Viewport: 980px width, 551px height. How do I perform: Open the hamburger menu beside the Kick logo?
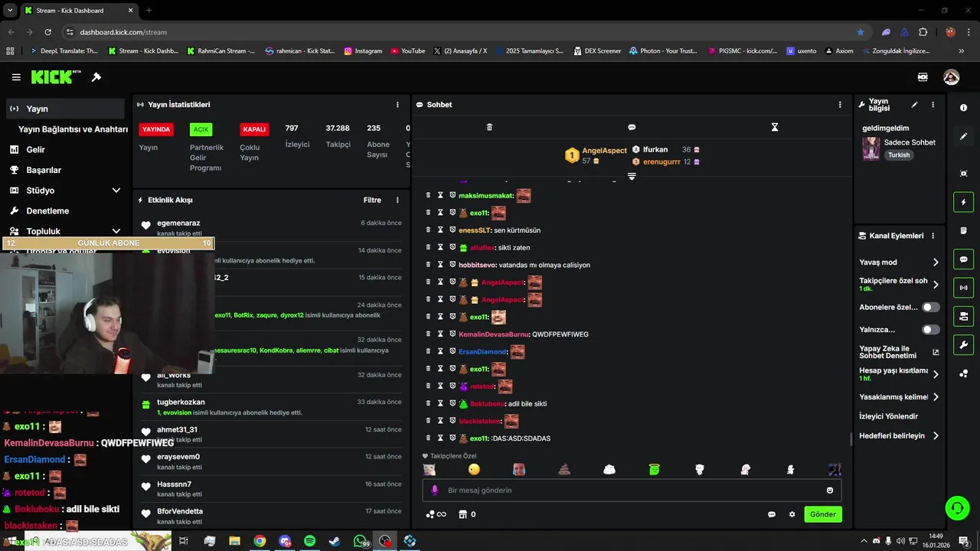coord(16,77)
